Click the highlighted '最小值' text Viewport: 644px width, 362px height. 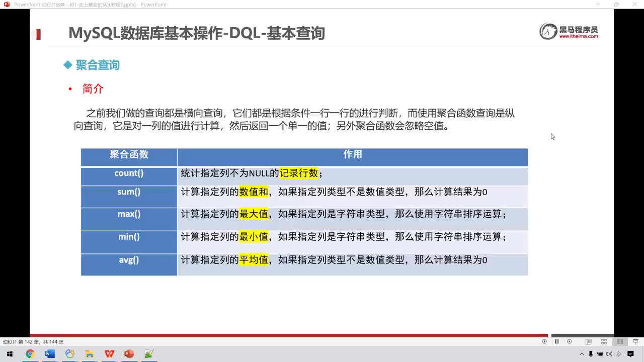(254, 237)
